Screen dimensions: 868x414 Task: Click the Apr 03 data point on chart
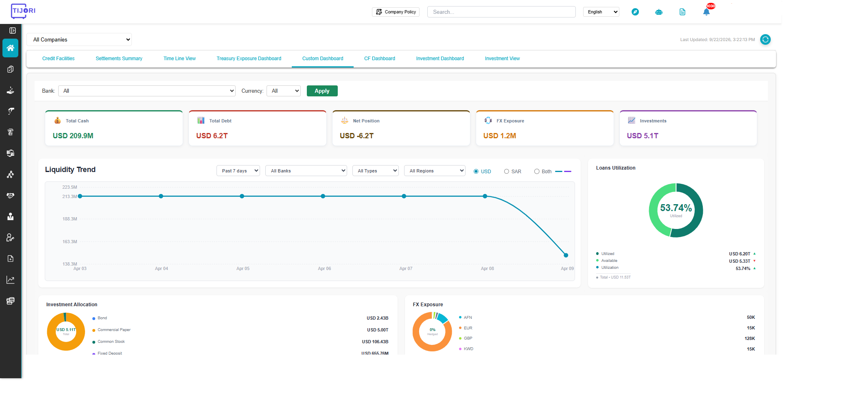(80, 196)
